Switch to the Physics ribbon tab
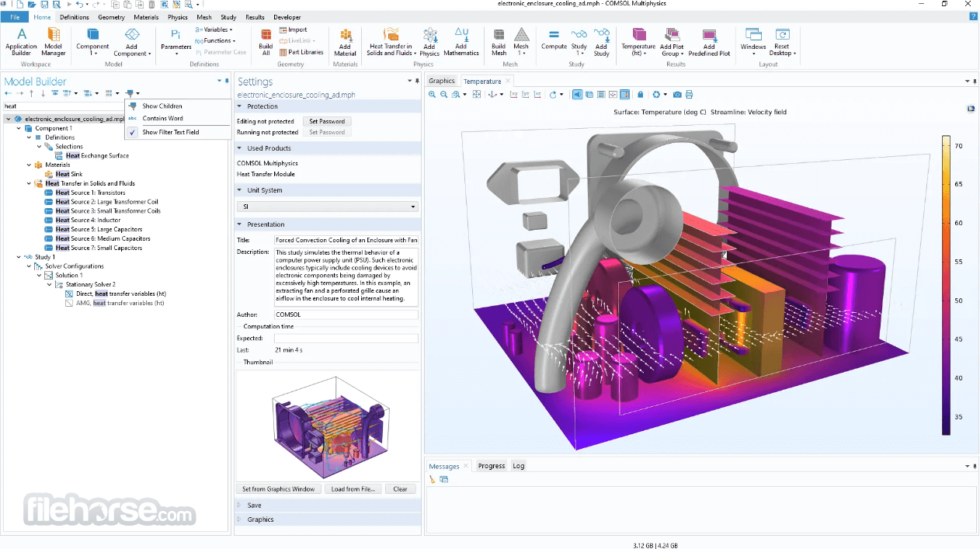This screenshot has width=980, height=549. pyautogui.click(x=178, y=17)
